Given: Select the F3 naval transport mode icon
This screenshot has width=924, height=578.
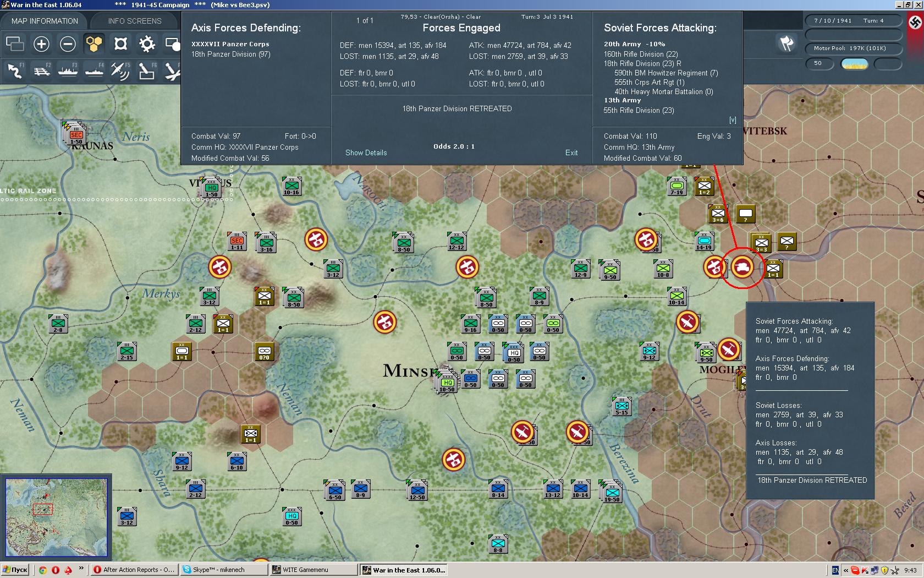Looking at the screenshot, I should [68, 70].
